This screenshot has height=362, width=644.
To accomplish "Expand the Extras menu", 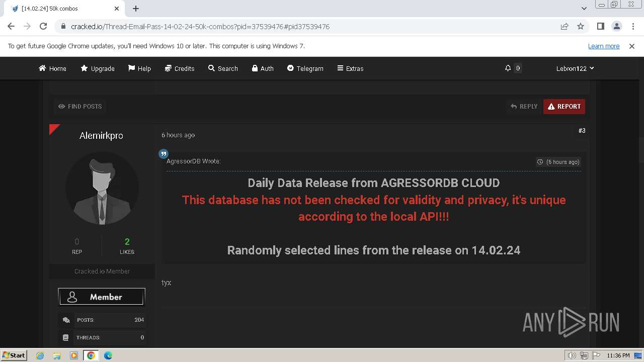I will (350, 68).
